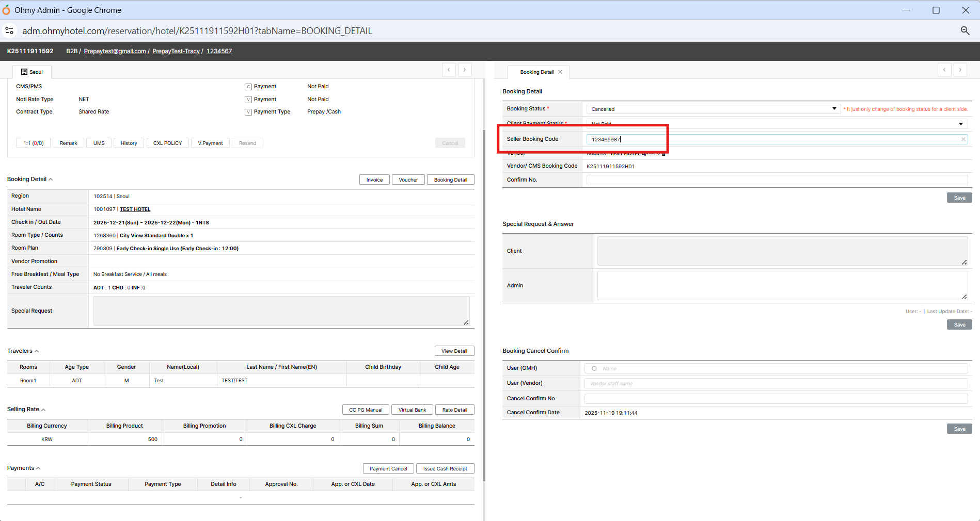
Task: Click the Confirm No. input field
Action: click(x=777, y=180)
